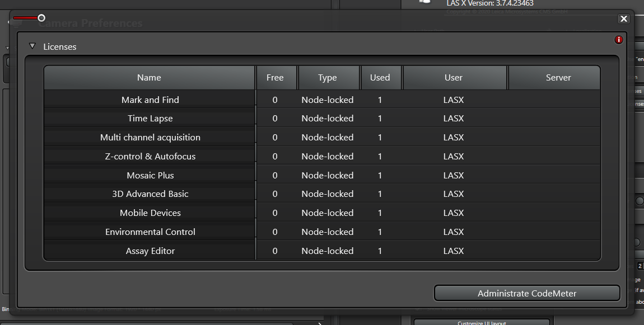This screenshot has height=325, width=644.
Task: Select the Mark and Find license row
Action: pos(150,100)
